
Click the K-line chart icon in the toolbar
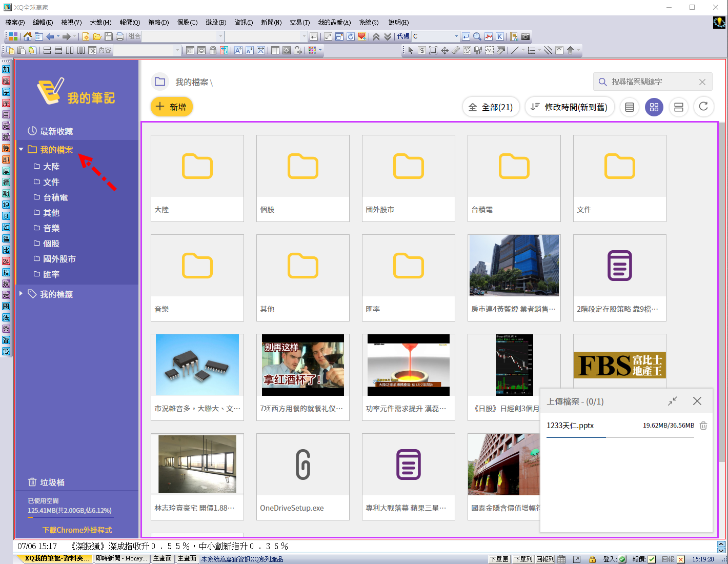tap(499, 36)
